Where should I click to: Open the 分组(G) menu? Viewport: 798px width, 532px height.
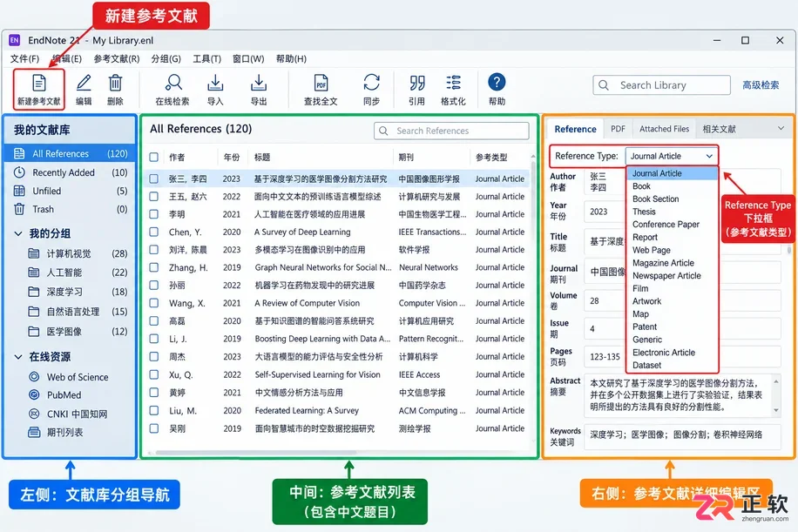[166, 59]
